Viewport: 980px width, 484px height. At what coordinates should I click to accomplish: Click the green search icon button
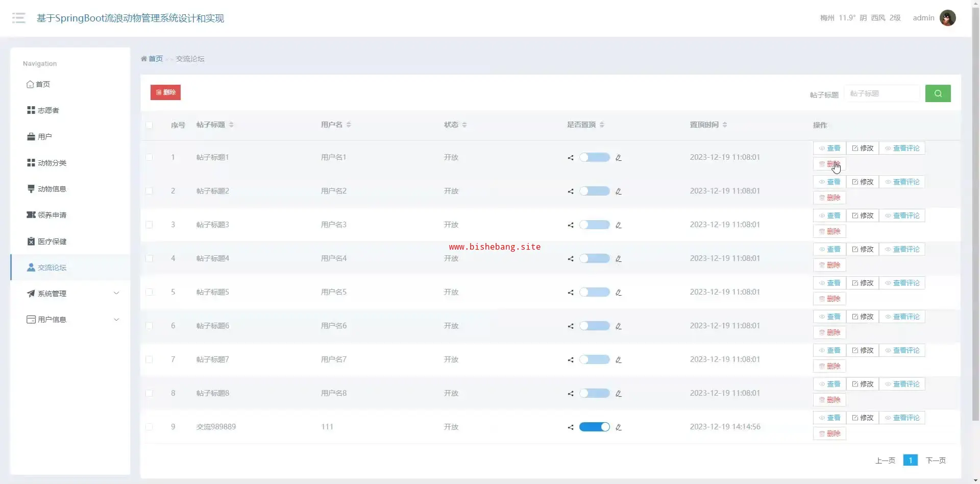tap(938, 93)
